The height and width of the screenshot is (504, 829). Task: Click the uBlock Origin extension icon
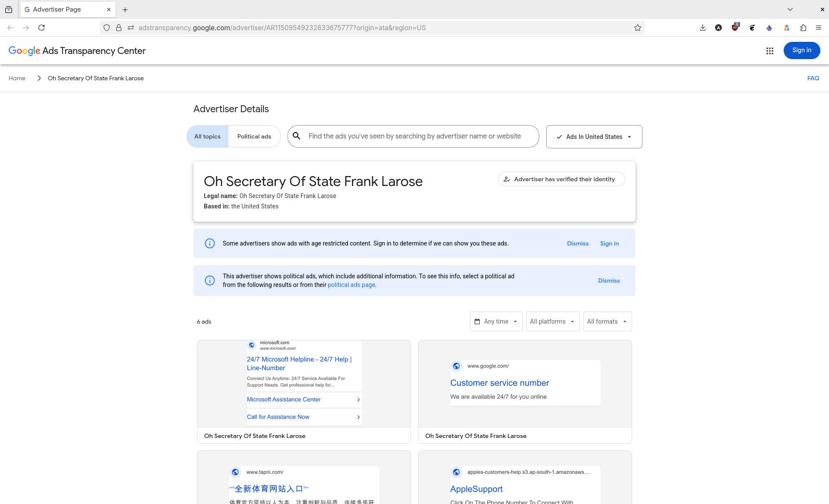click(x=735, y=27)
